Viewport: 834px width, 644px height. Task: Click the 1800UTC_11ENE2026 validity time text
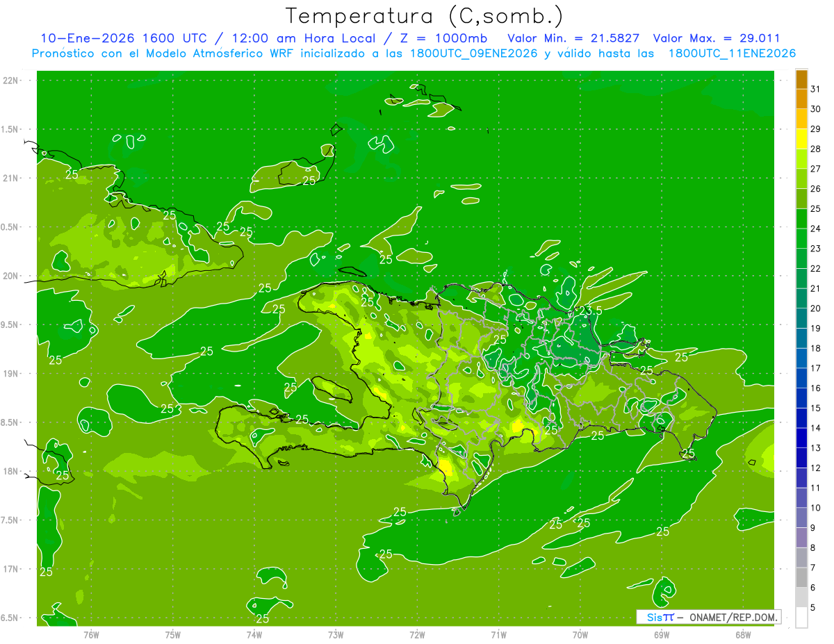click(731, 53)
